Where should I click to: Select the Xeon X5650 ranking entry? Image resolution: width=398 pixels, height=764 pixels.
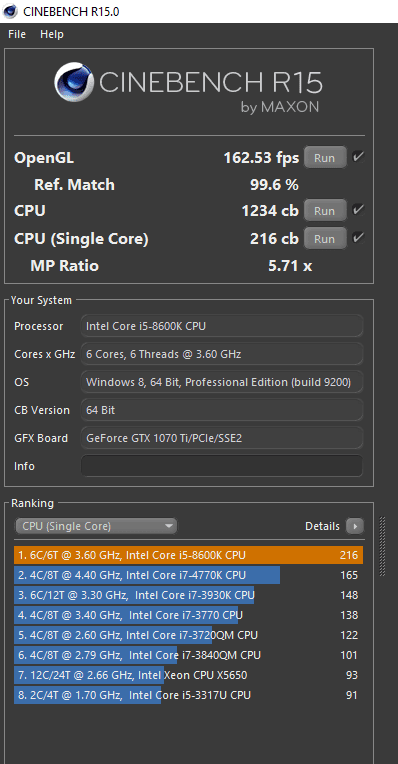click(x=189, y=675)
